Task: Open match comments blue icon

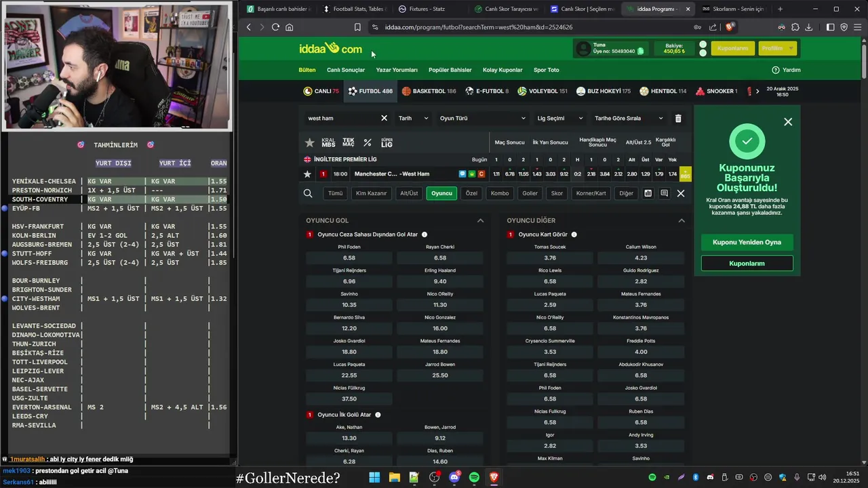Action: tap(462, 174)
